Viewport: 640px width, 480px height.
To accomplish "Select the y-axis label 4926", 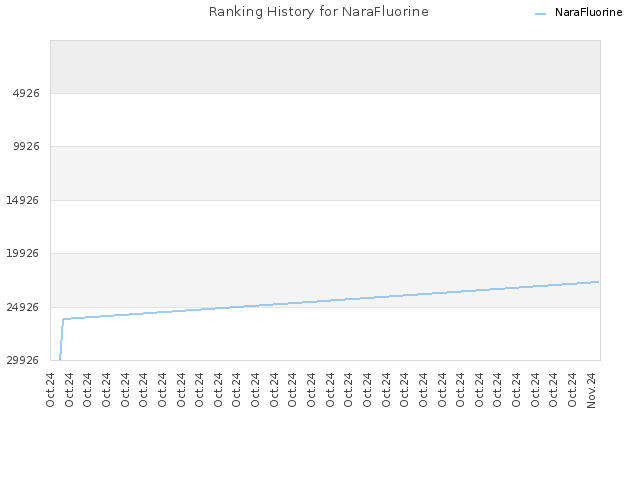I will pos(26,93).
